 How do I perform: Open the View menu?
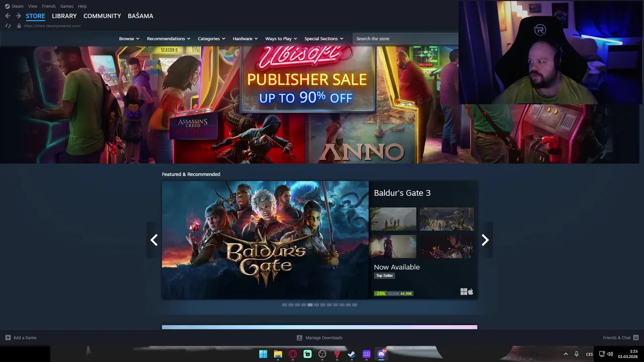click(x=33, y=6)
